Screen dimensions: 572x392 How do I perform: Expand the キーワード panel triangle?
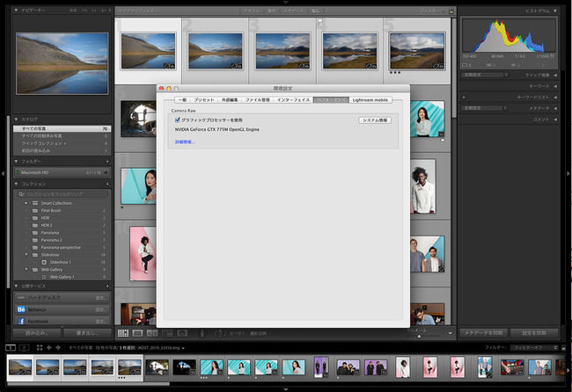555,86
